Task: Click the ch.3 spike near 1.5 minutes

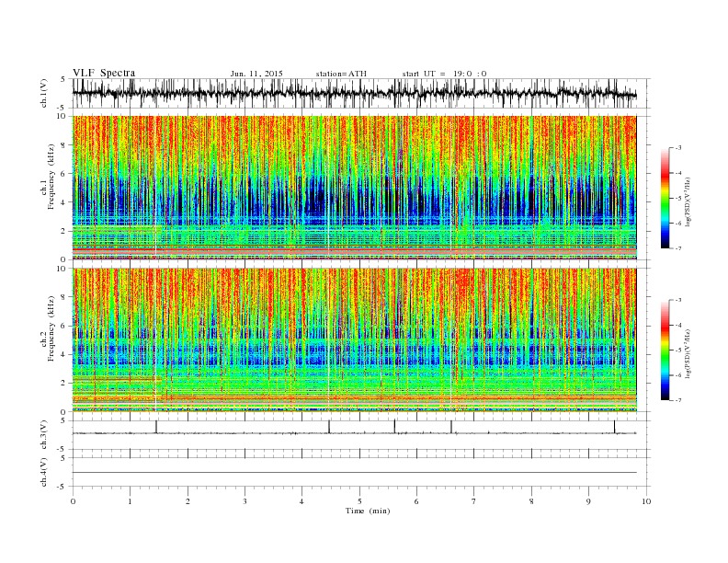Action: point(156,427)
